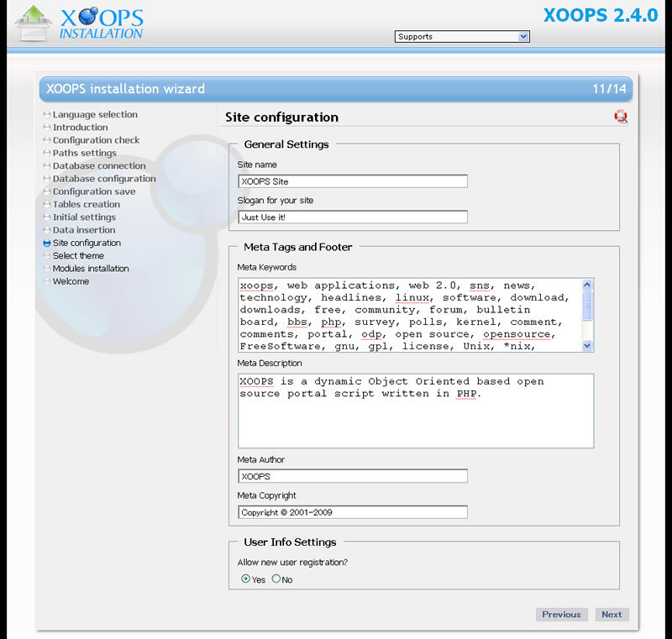
Task: Select the Yes registration radio button
Action: pos(245,579)
